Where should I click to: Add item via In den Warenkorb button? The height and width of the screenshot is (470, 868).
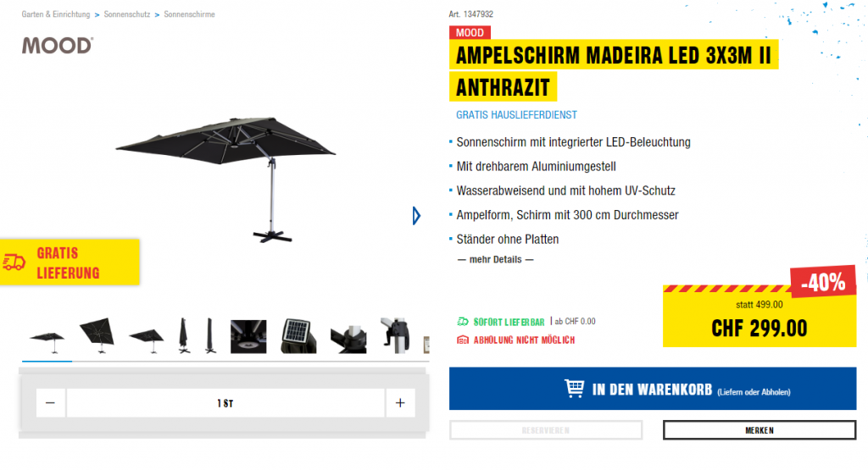point(653,389)
